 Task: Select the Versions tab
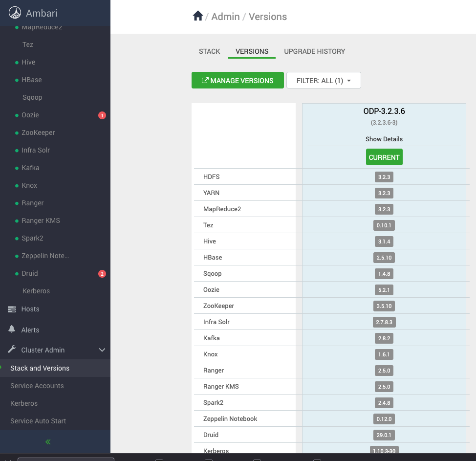(x=252, y=51)
